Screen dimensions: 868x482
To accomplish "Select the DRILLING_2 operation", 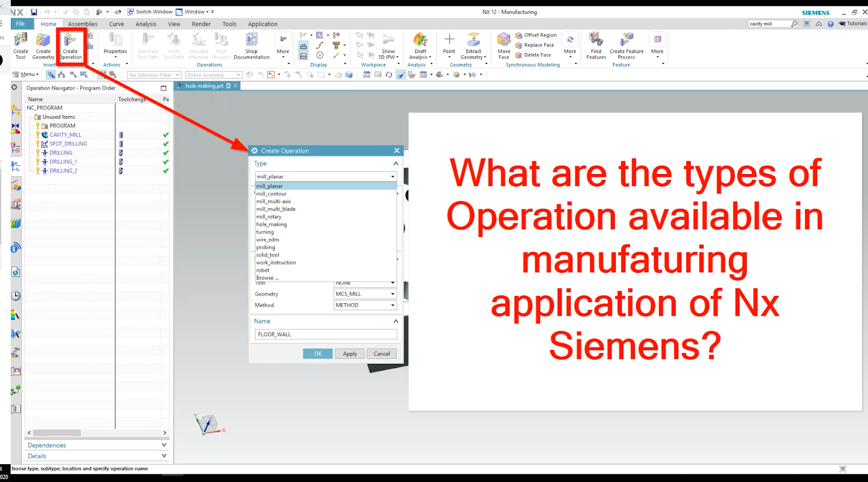I will (x=63, y=171).
